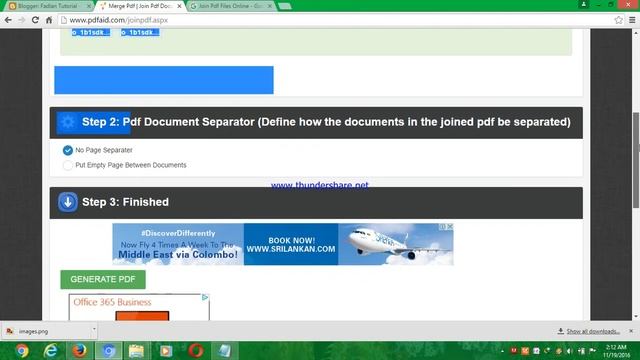
Task: Open the media player taskbar icon
Action: click(166, 351)
